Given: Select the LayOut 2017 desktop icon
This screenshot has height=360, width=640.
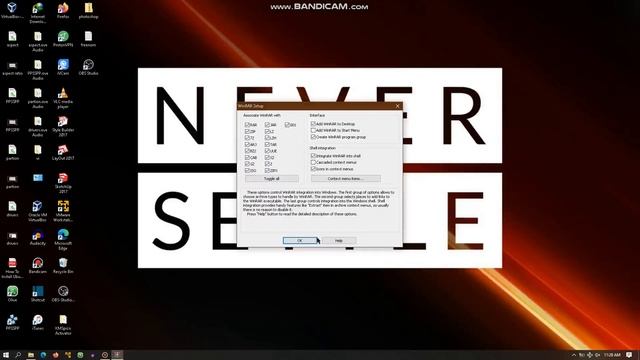Looking at the screenshot, I should 63,152.
